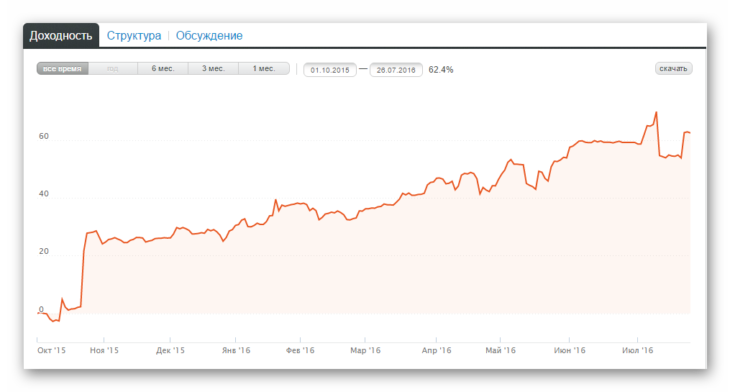This screenshot has width=730, height=392.
Task: Click the 'Май '16' axis label
Action: tap(500, 350)
